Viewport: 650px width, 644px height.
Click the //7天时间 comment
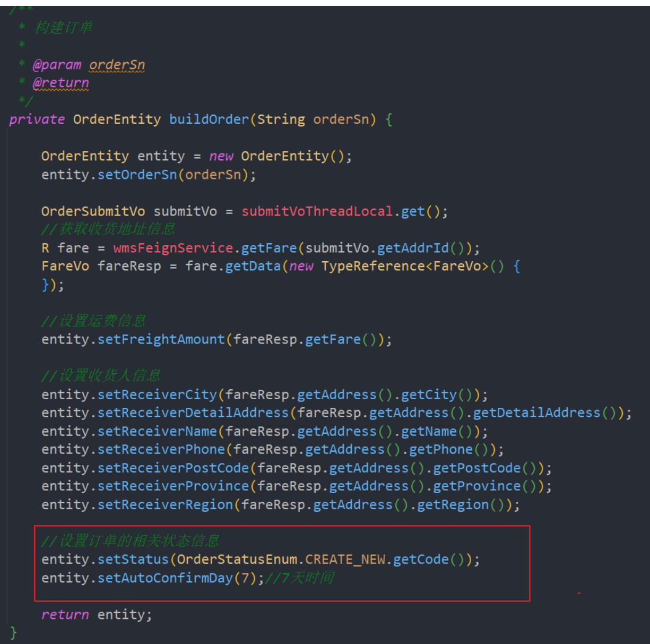300,578
